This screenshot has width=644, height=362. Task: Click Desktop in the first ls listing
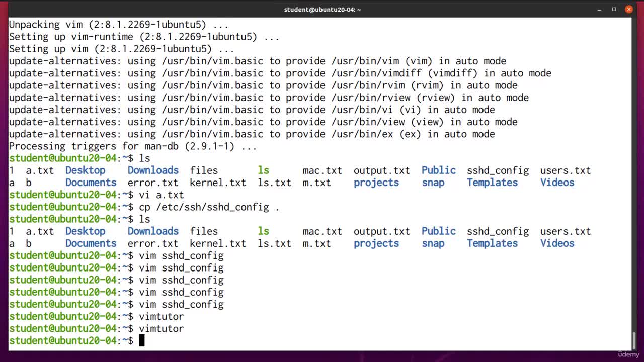coord(85,170)
